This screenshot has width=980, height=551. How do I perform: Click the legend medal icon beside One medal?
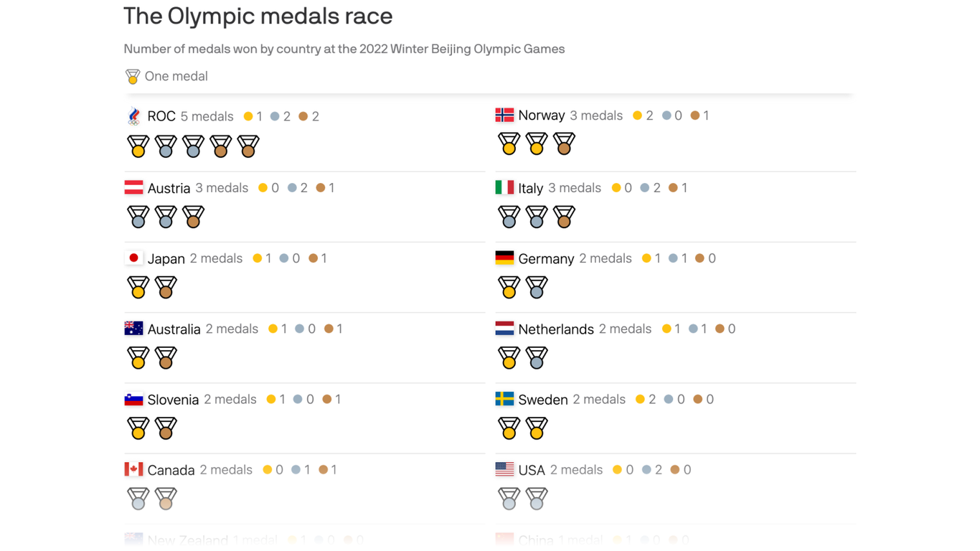point(133,76)
